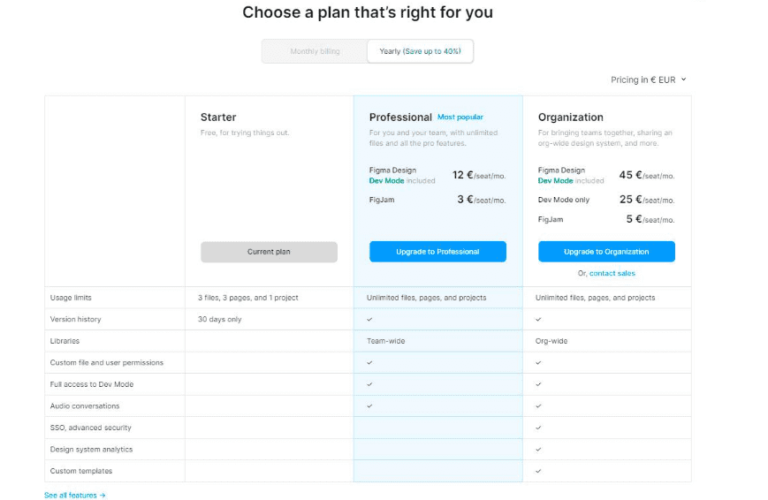Viewport: 768px width, 500px height.
Task: Click the Organization plan heading
Action: 570,117
